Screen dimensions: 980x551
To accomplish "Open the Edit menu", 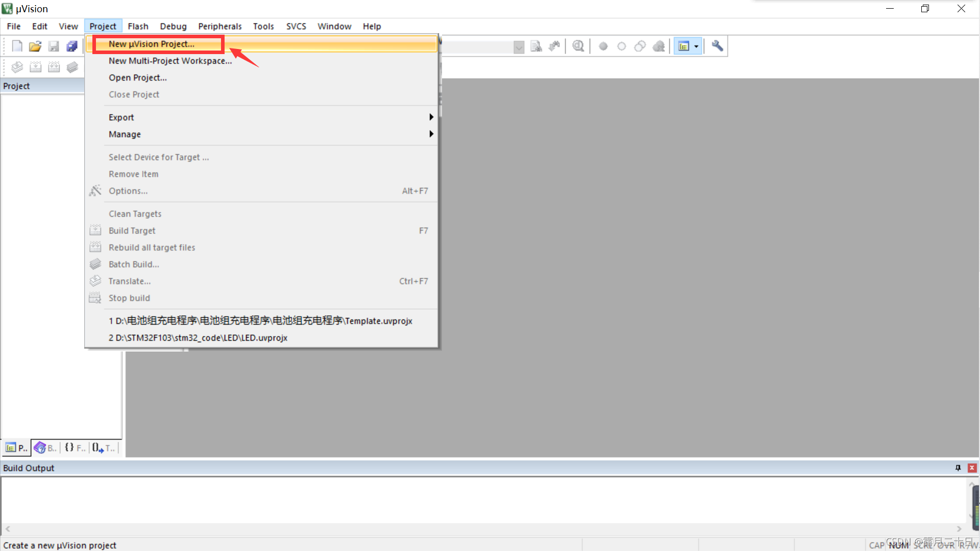I will pyautogui.click(x=40, y=27).
